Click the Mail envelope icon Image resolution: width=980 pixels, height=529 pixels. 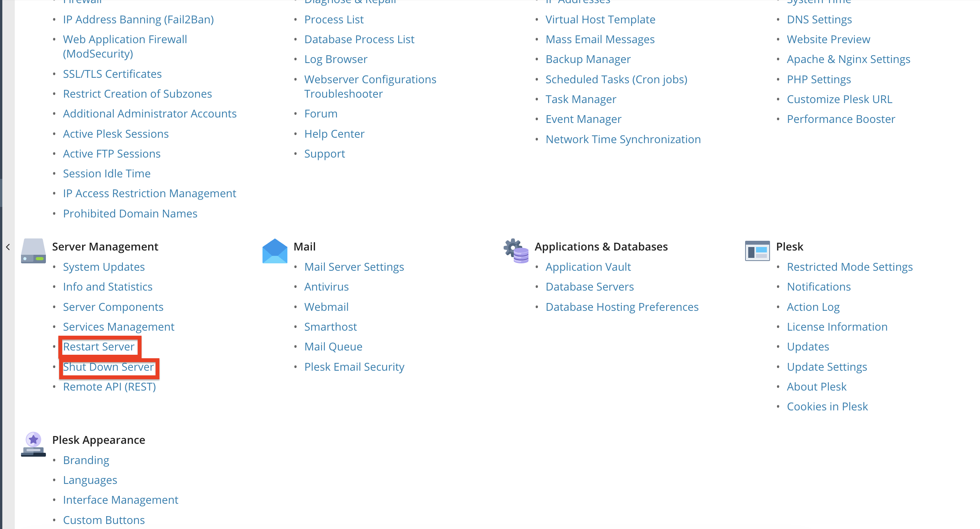275,251
